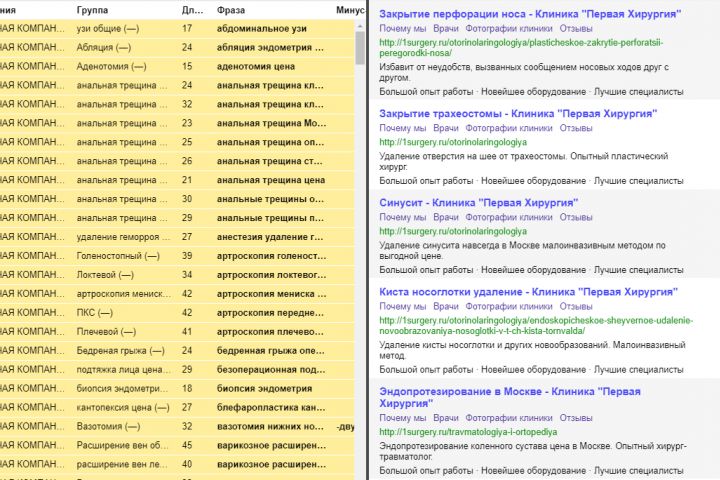Select group cell Голеностопный (—)

click(118, 256)
